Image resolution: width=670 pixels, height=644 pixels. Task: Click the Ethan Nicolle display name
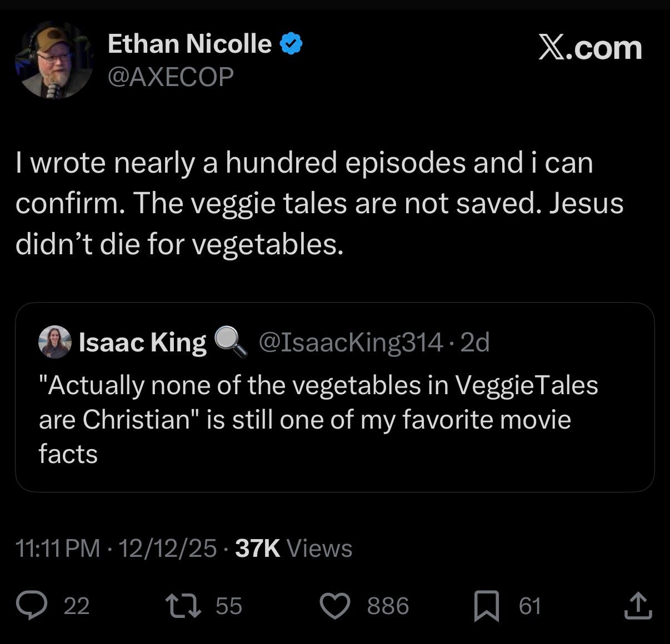tap(189, 44)
